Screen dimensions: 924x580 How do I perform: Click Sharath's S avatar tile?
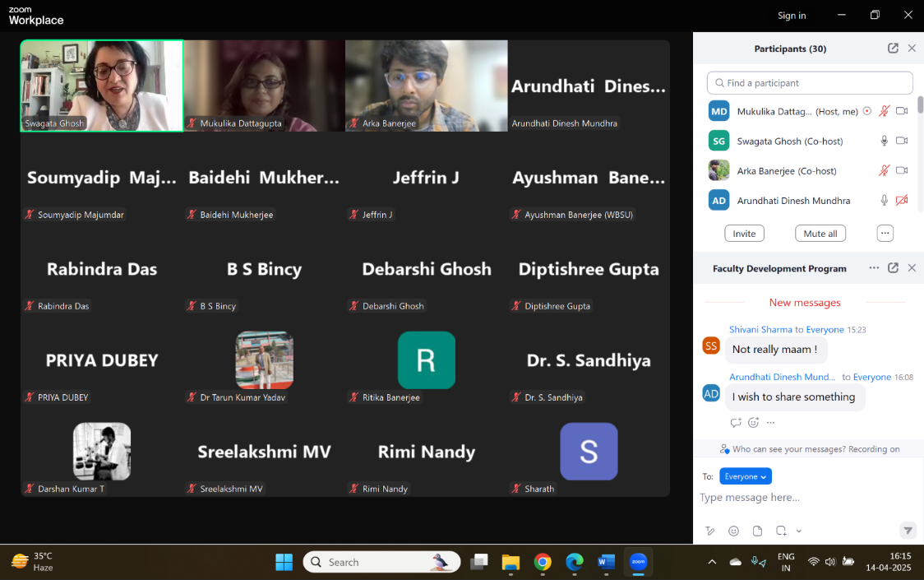pyautogui.click(x=589, y=452)
